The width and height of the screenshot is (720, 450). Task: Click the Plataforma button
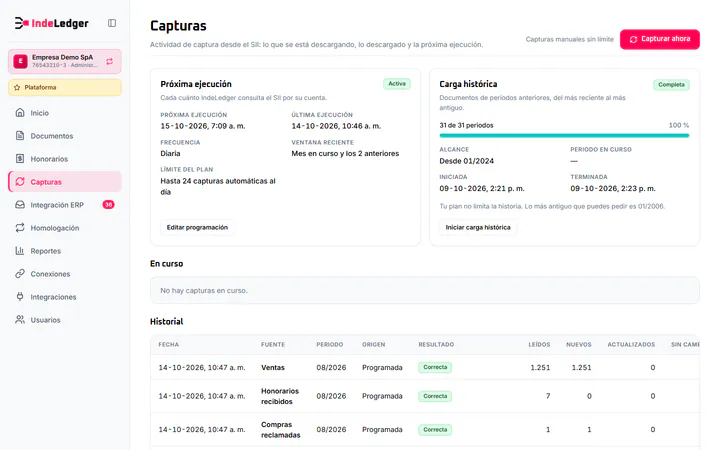[65, 87]
